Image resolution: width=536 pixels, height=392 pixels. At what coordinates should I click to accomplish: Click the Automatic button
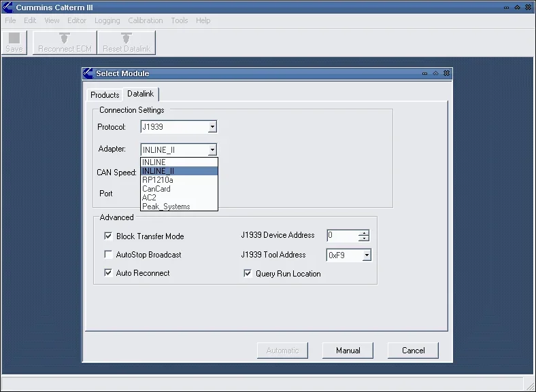(x=282, y=351)
